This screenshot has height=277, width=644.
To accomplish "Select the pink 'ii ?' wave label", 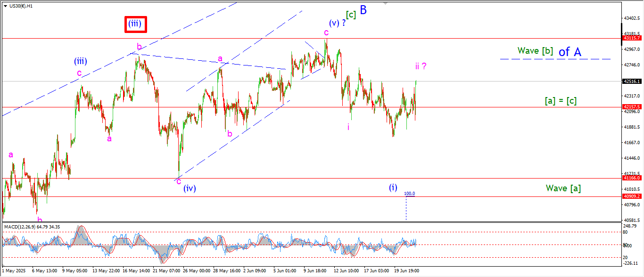I will coord(421,66).
